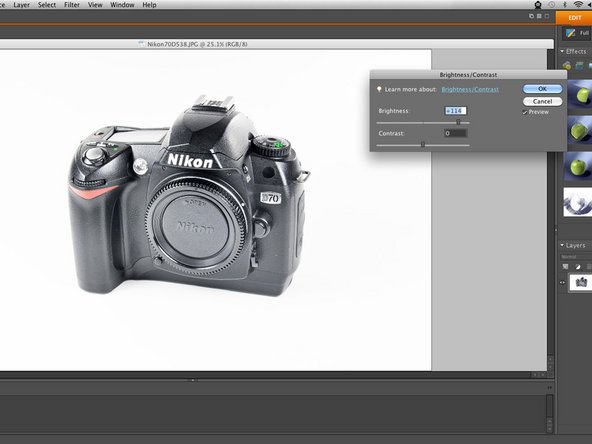Open the layer blend mode Normal dropdown

click(x=576, y=257)
